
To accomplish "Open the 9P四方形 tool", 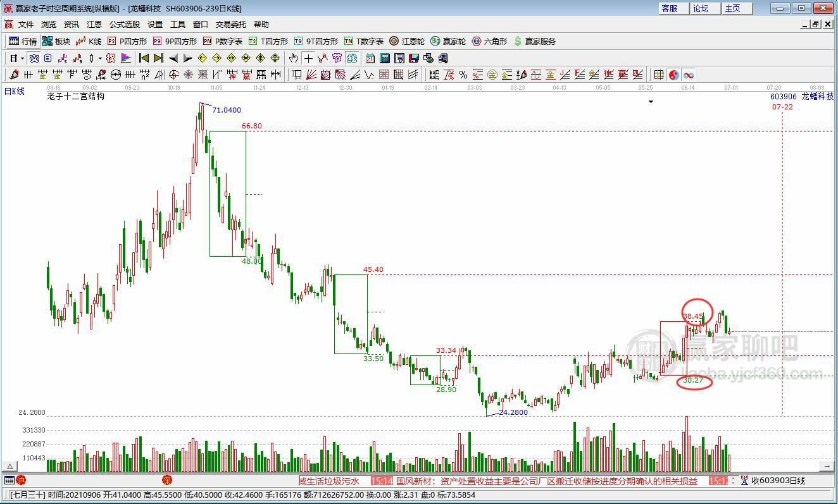I will (x=175, y=41).
